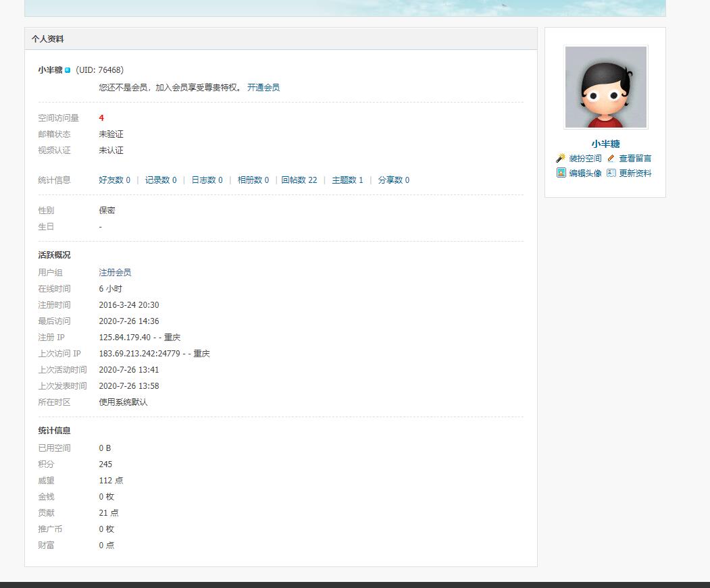Click the 小半糖 name under the avatar
Screen dimensions: 710x588
(605, 144)
